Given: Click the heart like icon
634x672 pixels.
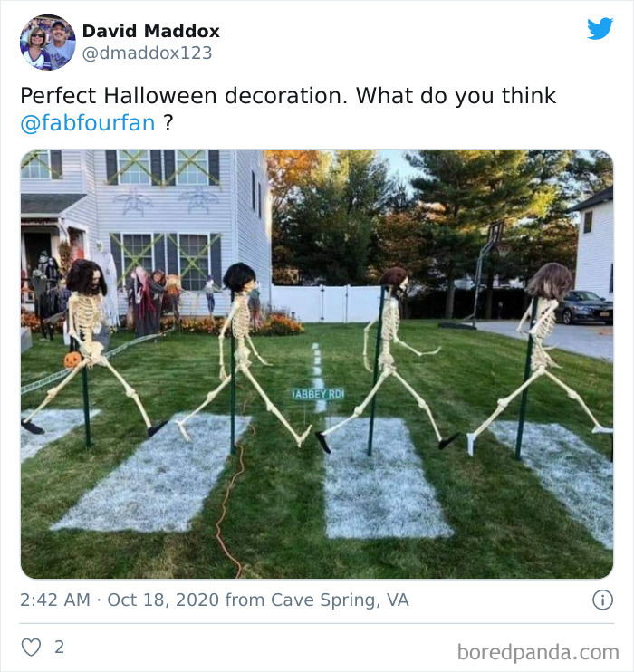Looking at the screenshot, I should click(x=32, y=648).
